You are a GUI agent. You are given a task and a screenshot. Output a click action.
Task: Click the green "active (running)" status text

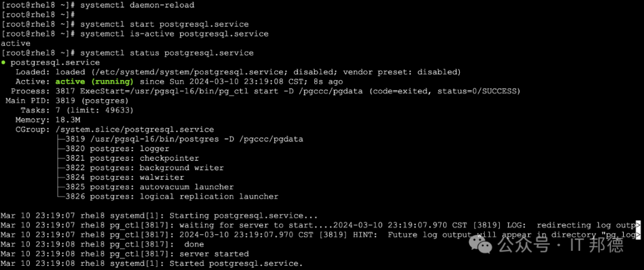coord(94,81)
